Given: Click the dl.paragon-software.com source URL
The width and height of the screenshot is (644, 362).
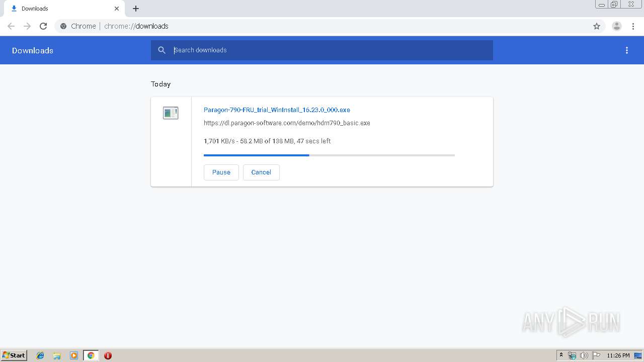Looking at the screenshot, I should 287,123.
